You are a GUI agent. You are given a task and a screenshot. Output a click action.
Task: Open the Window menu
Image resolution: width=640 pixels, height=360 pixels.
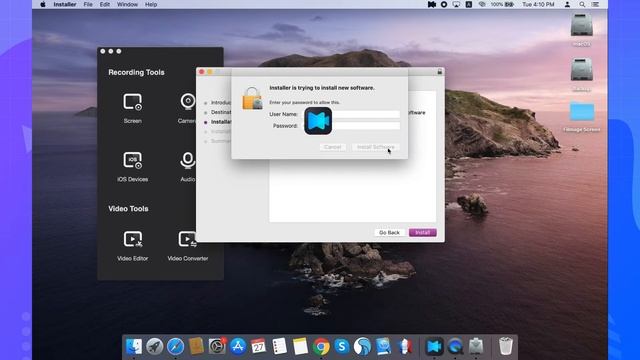[x=127, y=4]
